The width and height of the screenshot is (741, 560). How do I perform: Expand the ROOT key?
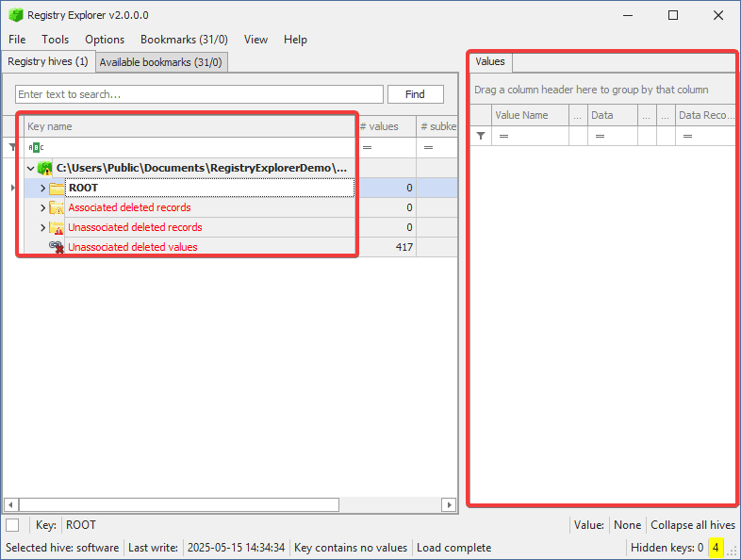pos(43,189)
